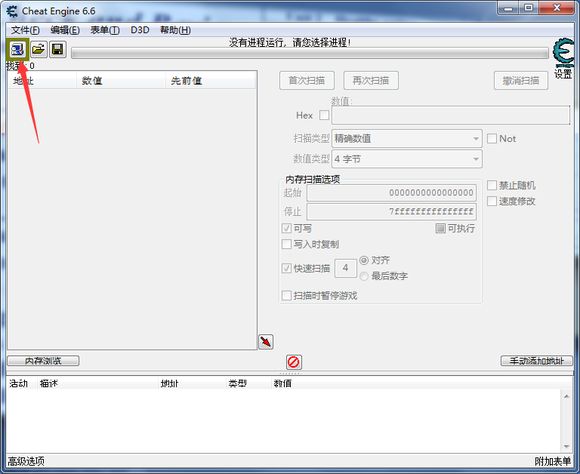Toggle the 可写 checkbox
The image size is (580, 474).
click(x=286, y=228)
